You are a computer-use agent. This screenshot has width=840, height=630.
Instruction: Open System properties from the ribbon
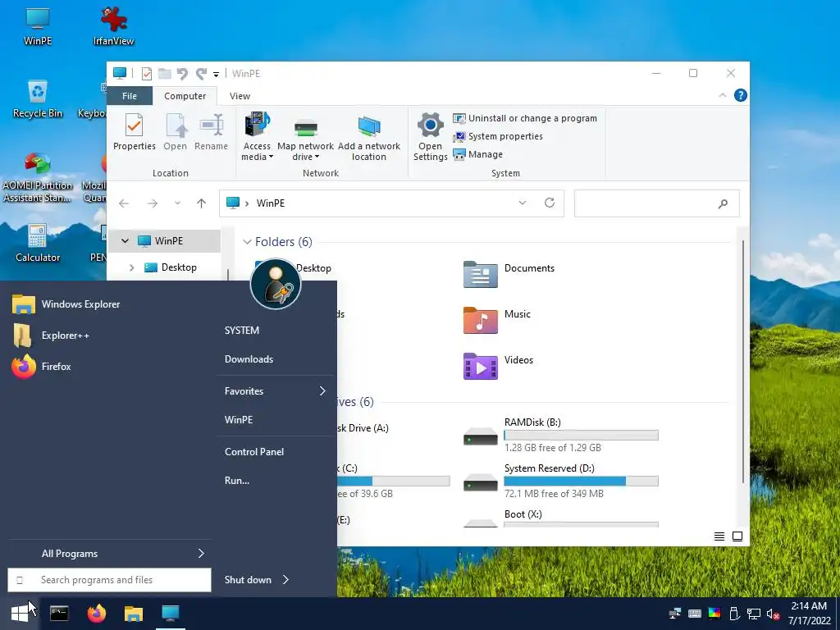click(x=498, y=137)
